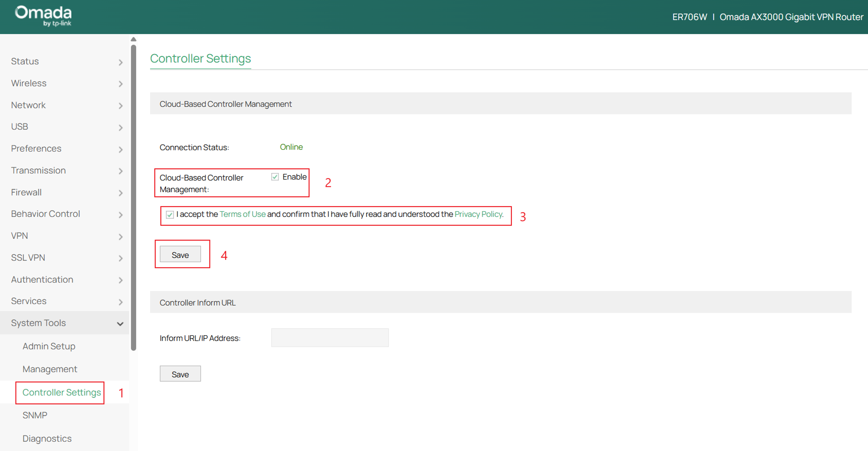The width and height of the screenshot is (868, 451).
Task: Expand the Services chevron
Action: [121, 302]
